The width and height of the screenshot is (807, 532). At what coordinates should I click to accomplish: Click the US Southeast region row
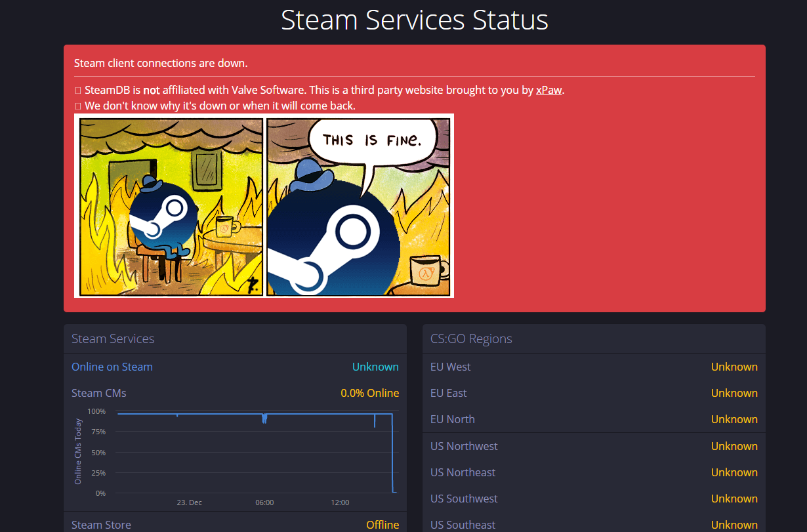click(594, 523)
